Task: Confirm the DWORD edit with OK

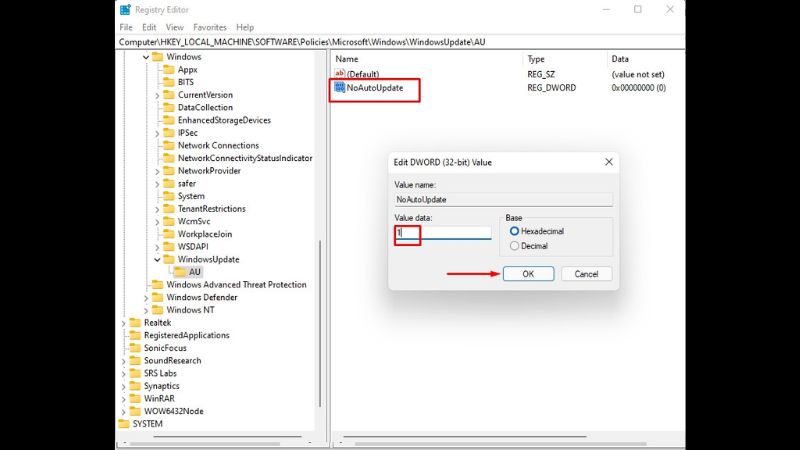Action: pyautogui.click(x=528, y=274)
